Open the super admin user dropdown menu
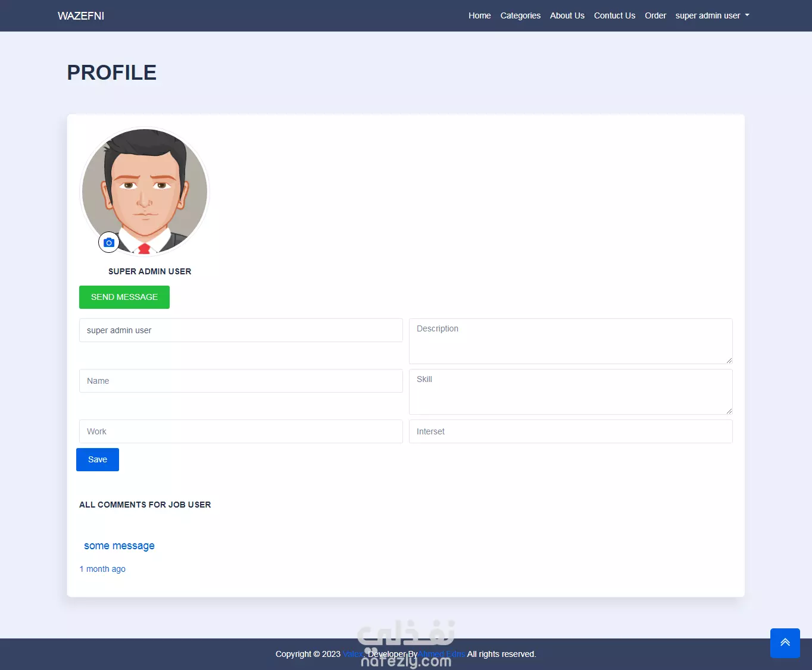Viewport: 812px width, 670px height. point(712,15)
